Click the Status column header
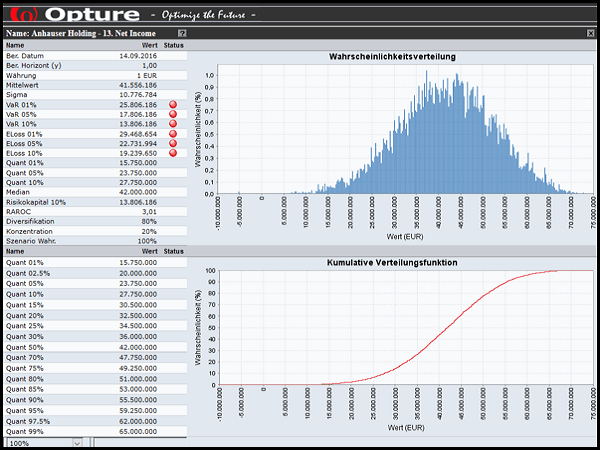Viewport: 600px width, 450px height. (173, 45)
